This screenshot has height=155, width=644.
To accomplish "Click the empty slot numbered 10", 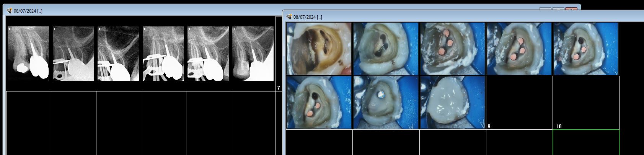I will (x=585, y=102).
